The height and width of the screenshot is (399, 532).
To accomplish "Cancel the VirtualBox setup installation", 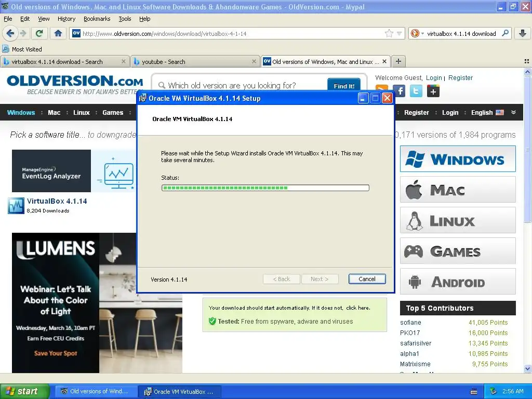I will point(367,279).
